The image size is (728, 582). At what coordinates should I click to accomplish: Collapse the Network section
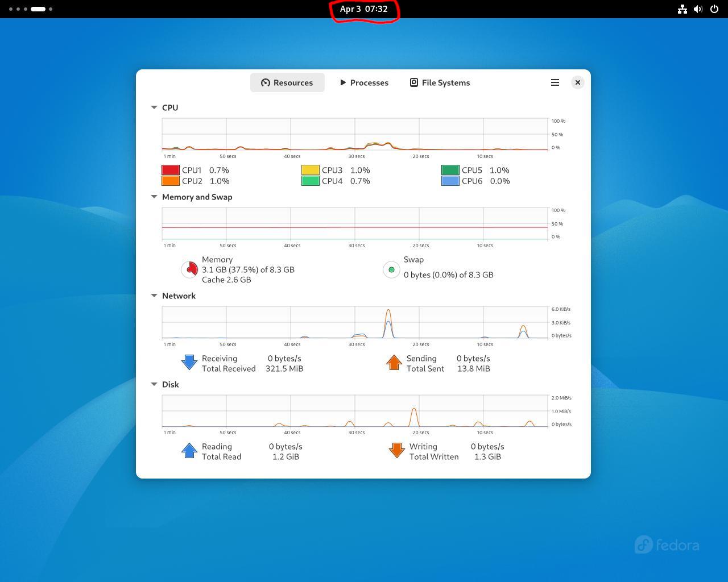154,296
